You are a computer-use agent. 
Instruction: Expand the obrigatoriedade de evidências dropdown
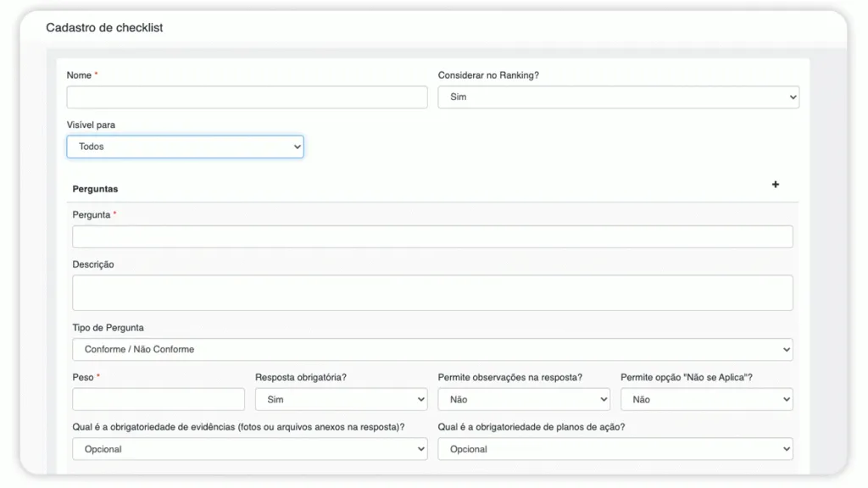(x=249, y=449)
